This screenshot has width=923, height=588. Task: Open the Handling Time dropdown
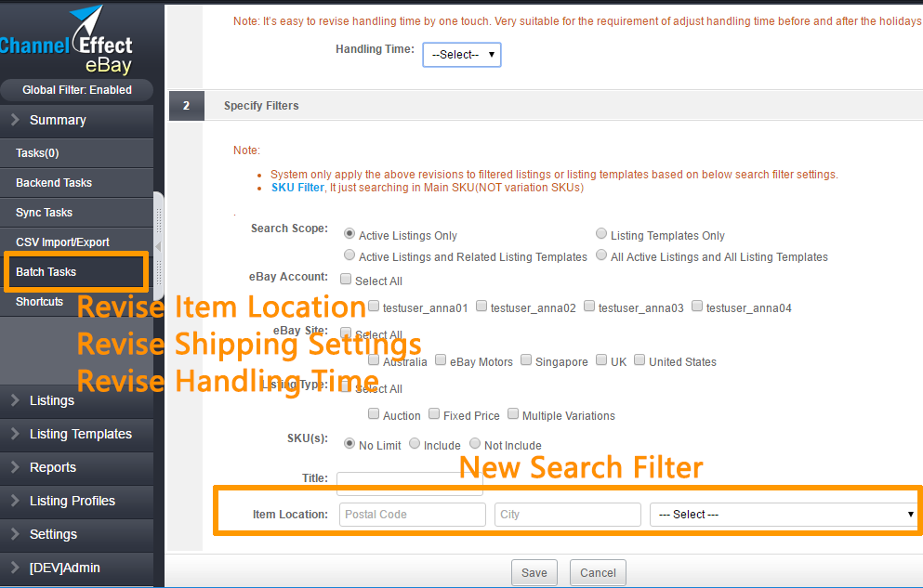tap(461, 55)
